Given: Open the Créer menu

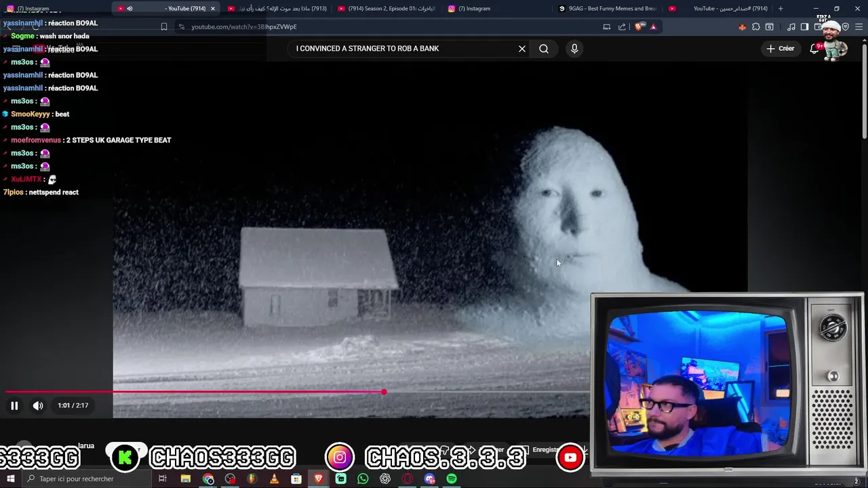Looking at the screenshot, I should pyautogui.click(x=781, y=49).
